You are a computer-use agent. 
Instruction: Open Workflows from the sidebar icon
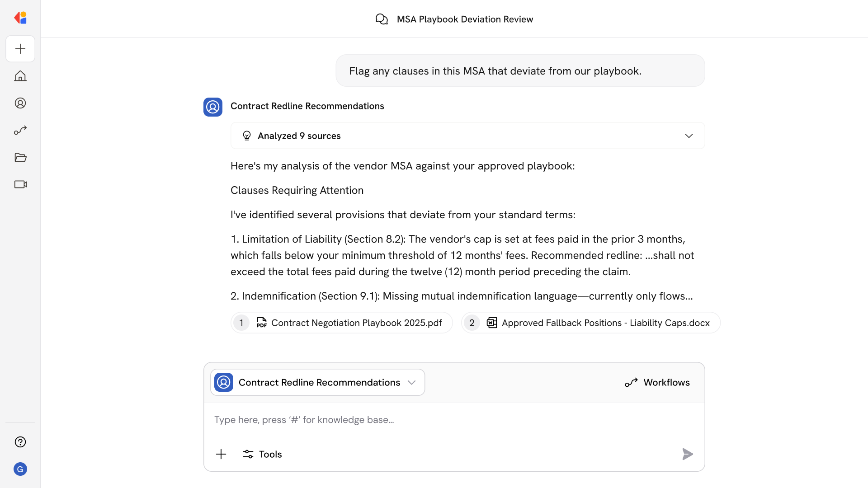click(x=20, y=130)
